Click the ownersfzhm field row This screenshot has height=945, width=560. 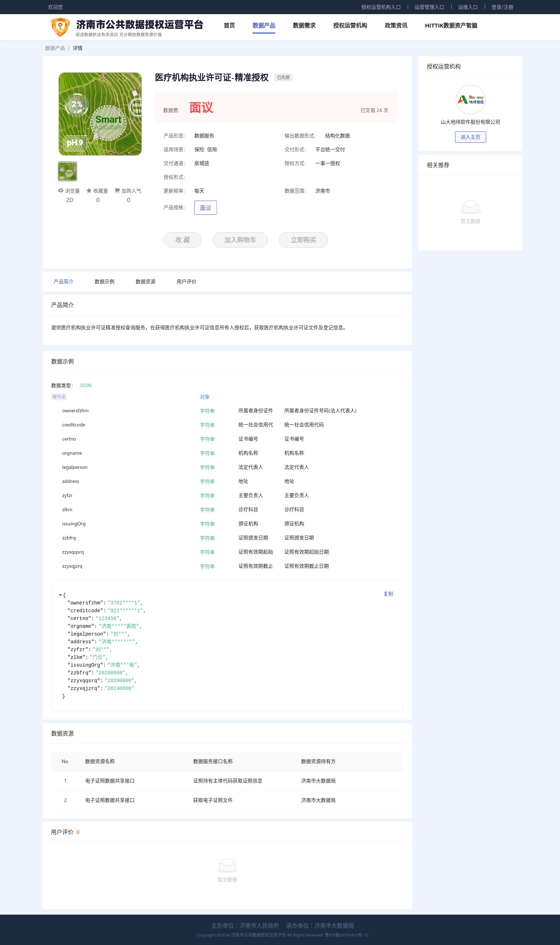[227, 411]
